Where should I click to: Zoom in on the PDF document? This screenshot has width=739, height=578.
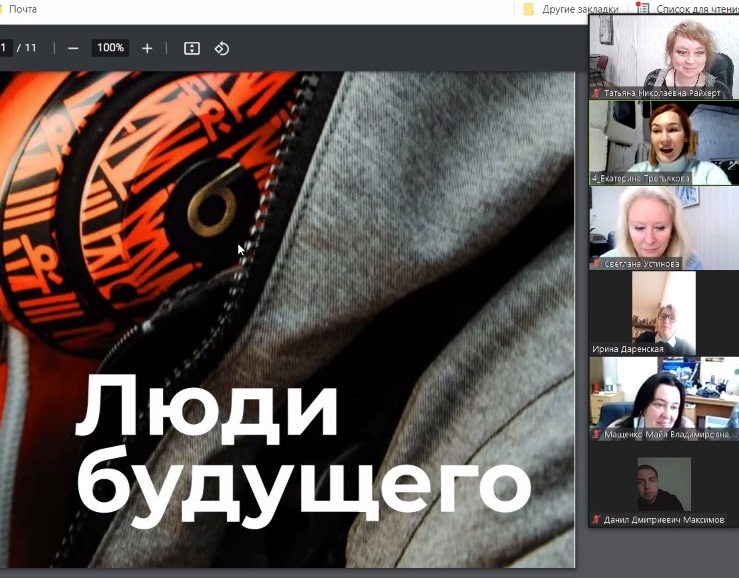point(147,48)
